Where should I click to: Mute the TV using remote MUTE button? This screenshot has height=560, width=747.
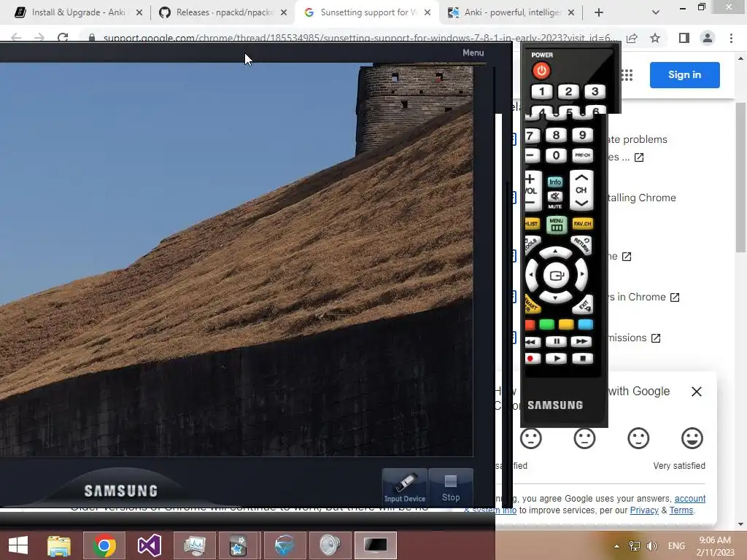pyautogui.click(x=555, y=197)
